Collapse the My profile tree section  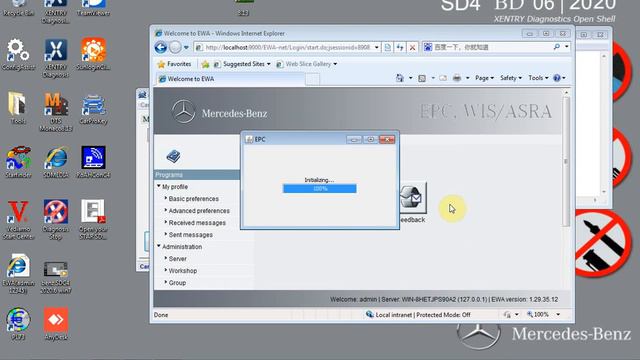pyautogui.click(x=159, y=186)
